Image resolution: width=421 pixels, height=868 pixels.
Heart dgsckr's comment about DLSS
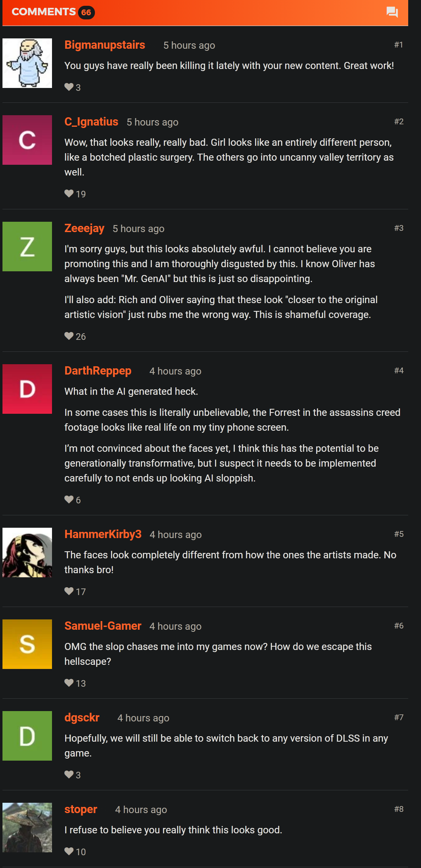(x=69, y=775)
